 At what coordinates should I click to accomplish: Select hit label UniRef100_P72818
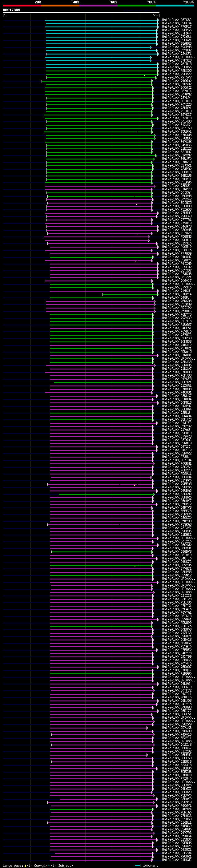coord(177,118)
